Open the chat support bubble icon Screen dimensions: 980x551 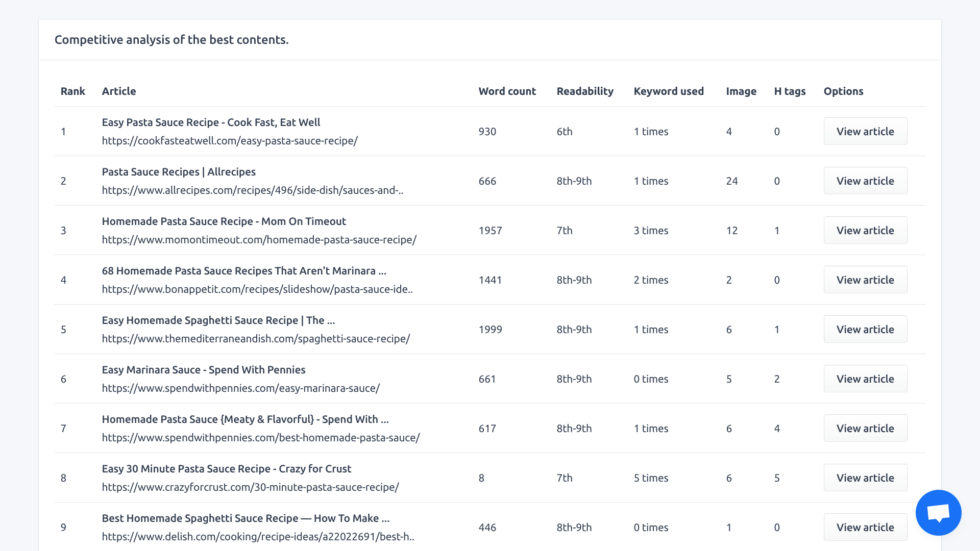(938, 513)
